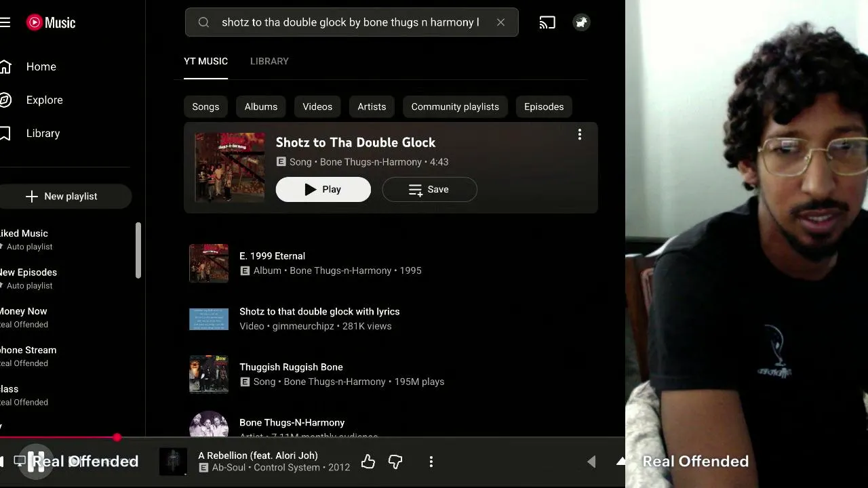Open Bone Thugs-N-Harmony artist result

coord(292,423)
